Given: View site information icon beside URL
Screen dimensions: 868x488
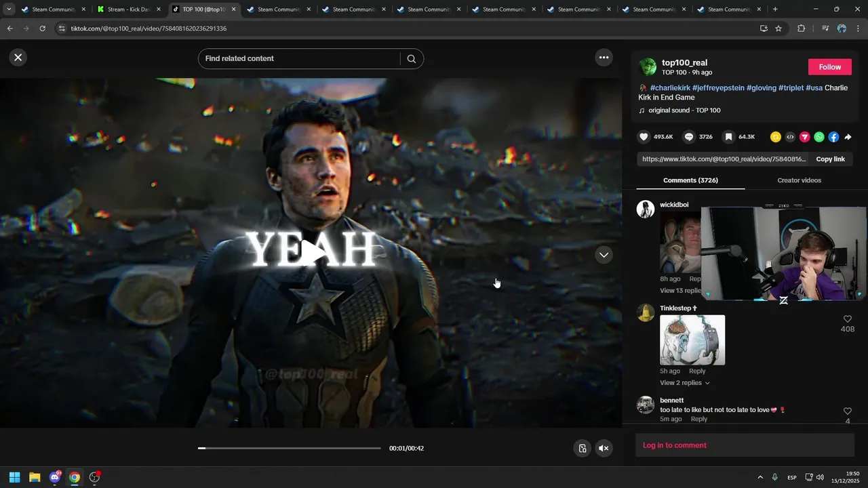Looking at the screenshot, I should click(x=62, y=28).
